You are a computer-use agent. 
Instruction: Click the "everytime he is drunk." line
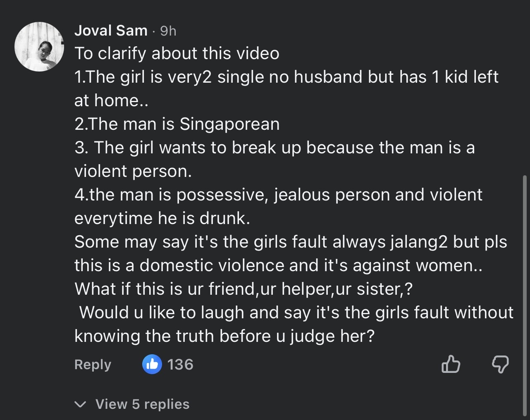(162, 218)
